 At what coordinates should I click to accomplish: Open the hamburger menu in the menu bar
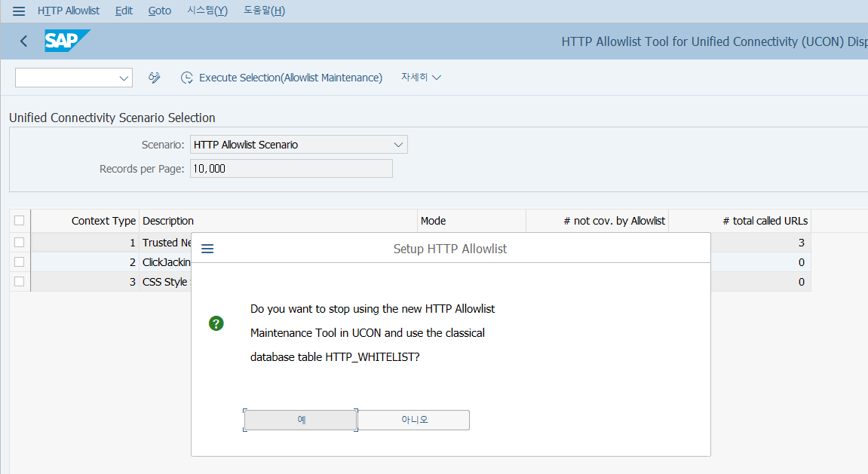(19, 11)
